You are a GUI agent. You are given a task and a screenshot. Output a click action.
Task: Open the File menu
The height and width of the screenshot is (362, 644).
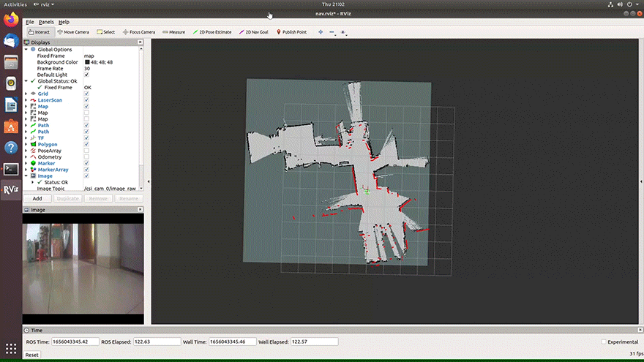tap(30, 22)
